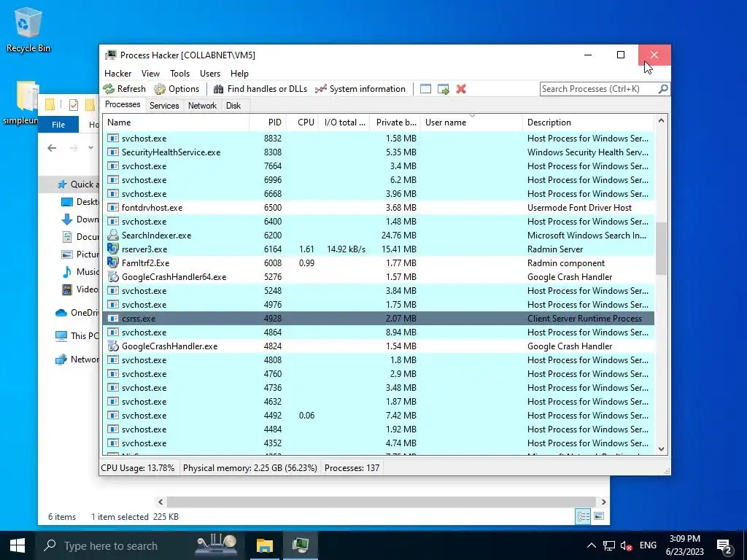The height and width of the screenshot is (560, 747).
Task: Select svchost.exe with PID 8832
Action: (x=379, y=138)
